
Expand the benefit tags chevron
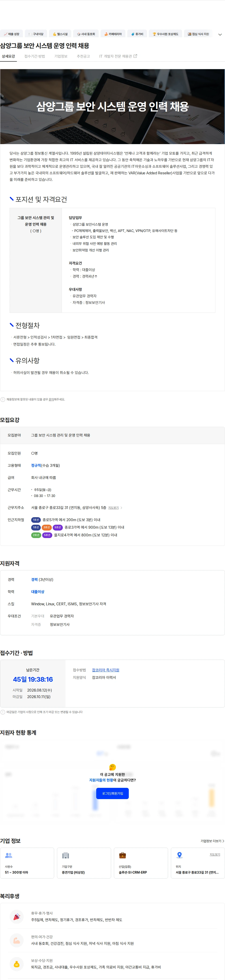220,34
